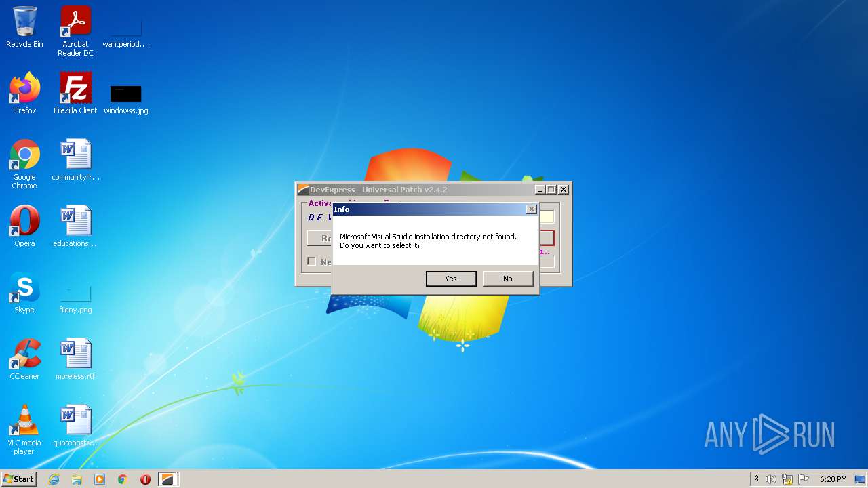Screen dimensions: 868x488
Task: Select Skype desktop shortcut
Action: pyautogui.click(x=24, y=293)
